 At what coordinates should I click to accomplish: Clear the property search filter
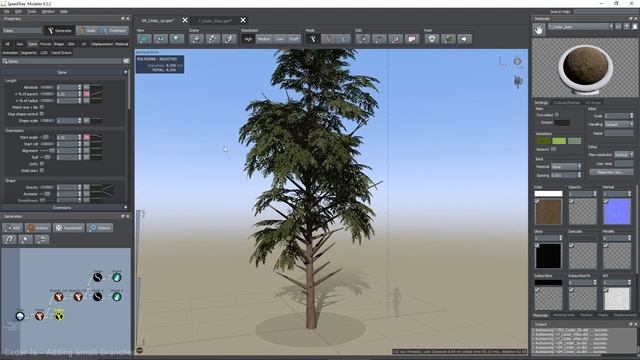[x=126, y=61]
